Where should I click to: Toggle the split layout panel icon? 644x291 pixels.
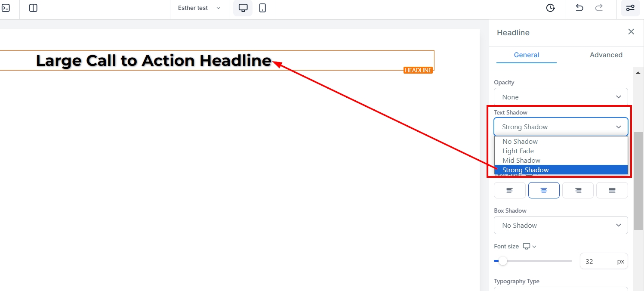[33, 8]
